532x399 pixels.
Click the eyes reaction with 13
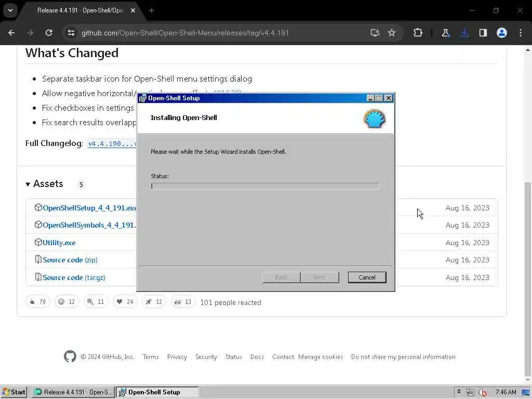(x=183, y=302)
